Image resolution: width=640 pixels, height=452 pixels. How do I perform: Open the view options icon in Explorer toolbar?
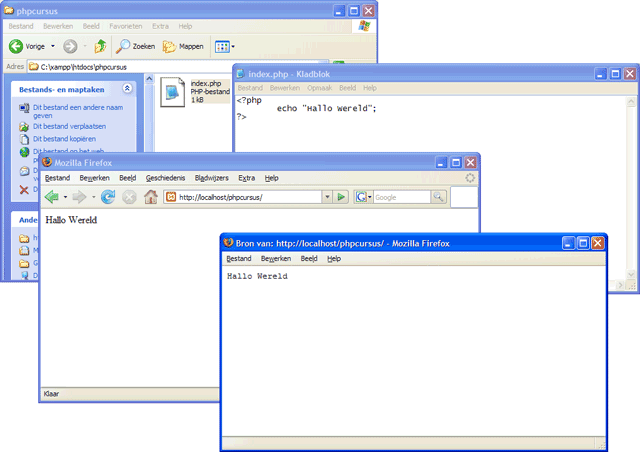[x=222, y=47]
